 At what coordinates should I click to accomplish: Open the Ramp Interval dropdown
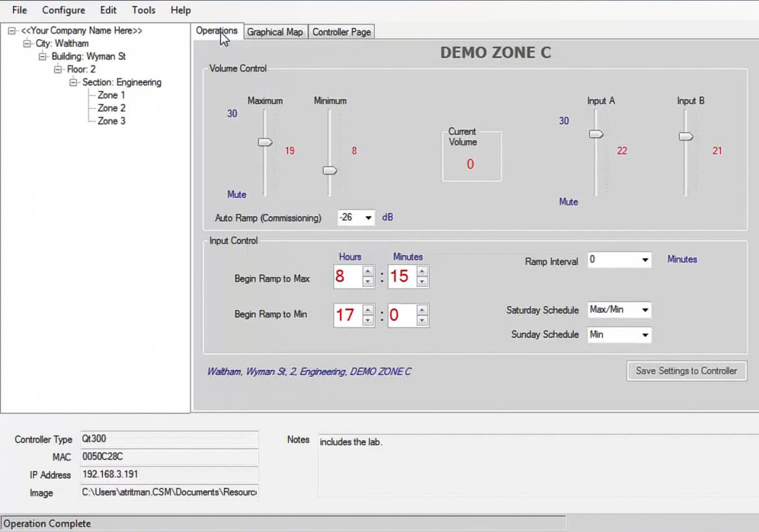click(x=645, y=260)
